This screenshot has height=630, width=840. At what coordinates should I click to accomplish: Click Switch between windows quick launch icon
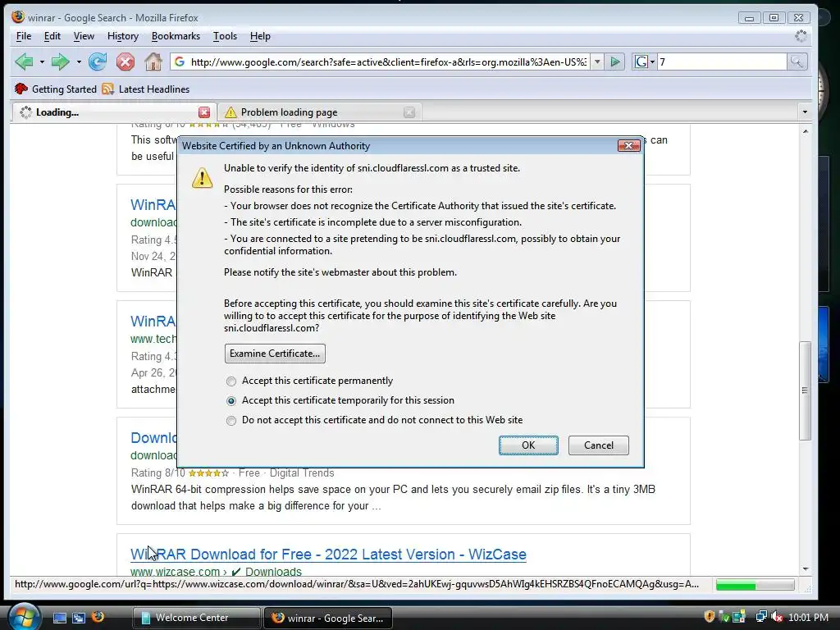(x=79, y=618)
